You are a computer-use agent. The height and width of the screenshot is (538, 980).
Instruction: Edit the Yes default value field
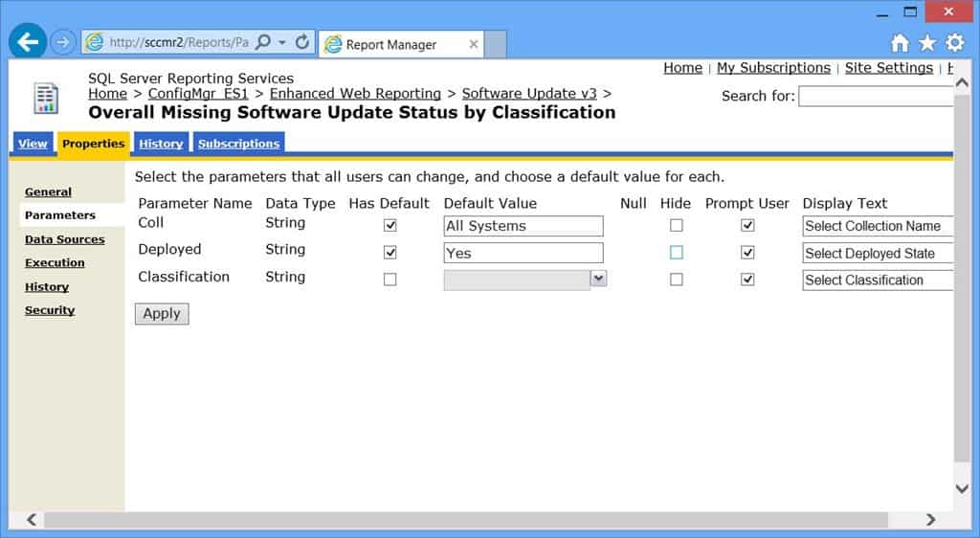[523, 253]
